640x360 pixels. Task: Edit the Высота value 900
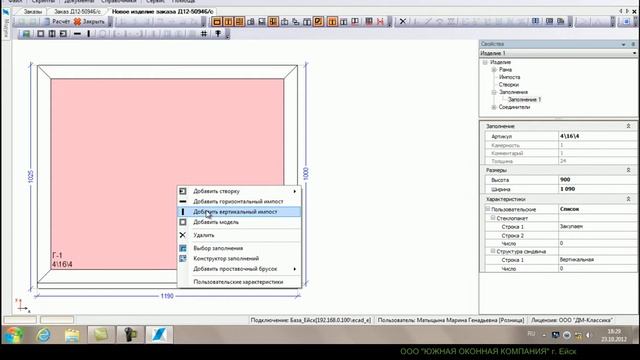point(598,180)
